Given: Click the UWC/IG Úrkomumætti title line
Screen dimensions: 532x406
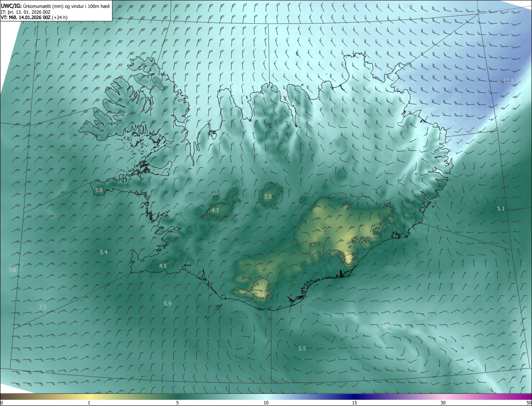Looking at the screenshot, I should pyautogui.click(x=56, y=6).
